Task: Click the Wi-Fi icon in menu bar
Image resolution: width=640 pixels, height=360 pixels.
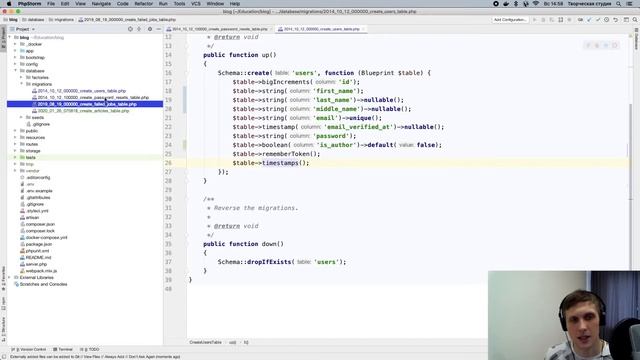Action: point(536,4)
